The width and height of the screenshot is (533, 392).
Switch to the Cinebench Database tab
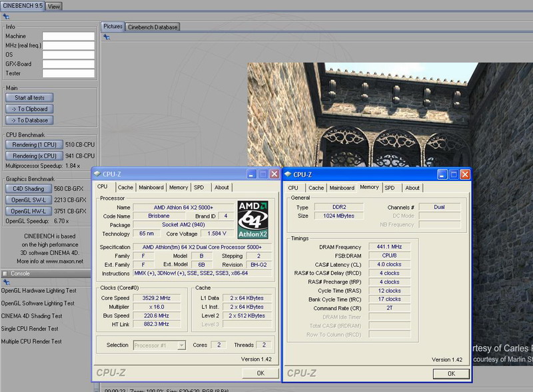pyautogui.click(x=153, y=27)
